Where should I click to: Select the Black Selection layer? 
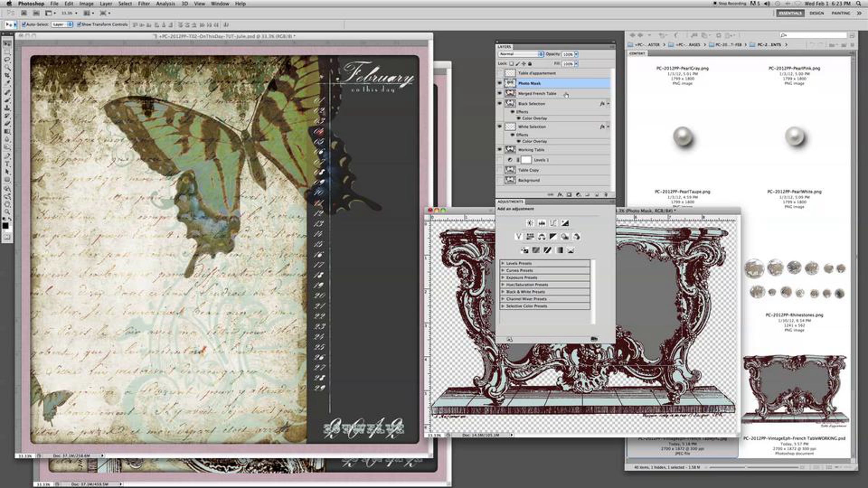532,104
